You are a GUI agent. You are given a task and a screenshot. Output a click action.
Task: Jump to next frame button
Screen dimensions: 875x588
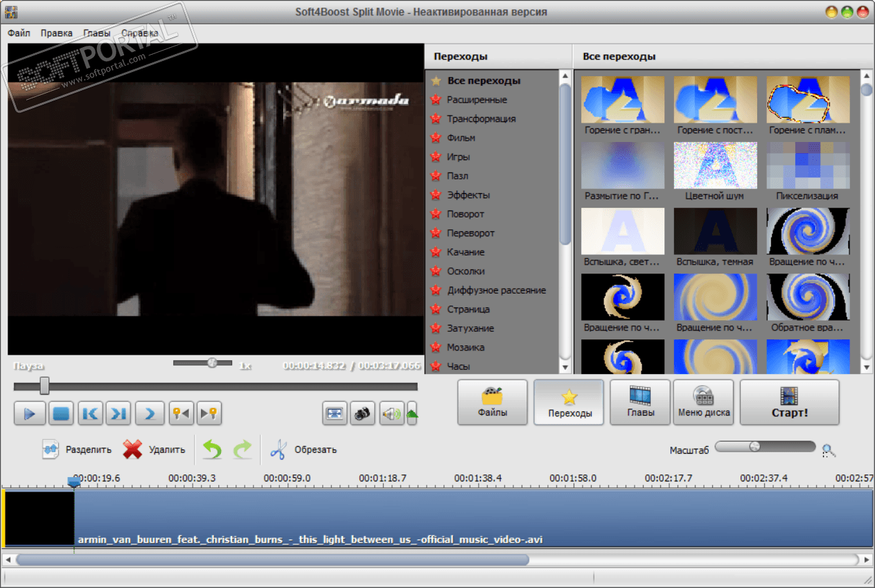pos(118,413)
